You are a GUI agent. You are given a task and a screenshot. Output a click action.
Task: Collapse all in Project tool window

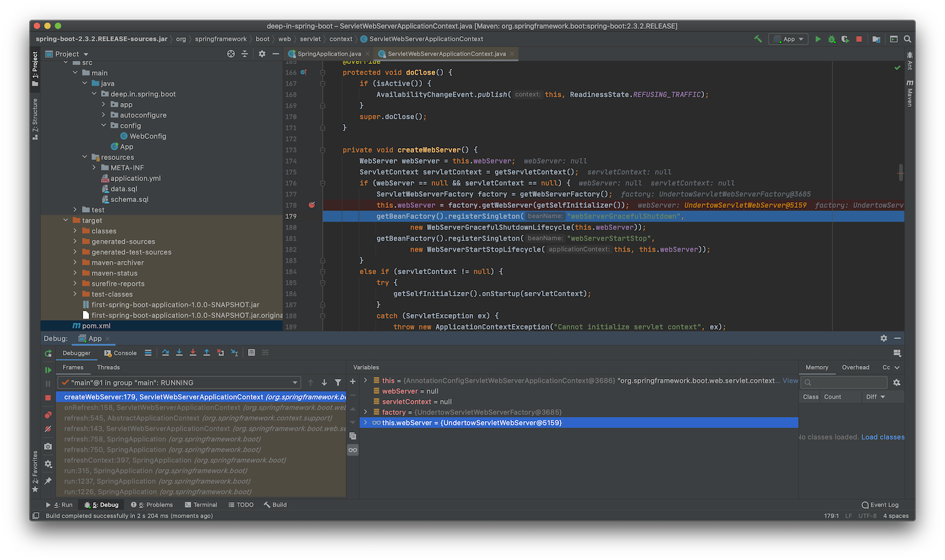pyautogui.click(x=245, y=54)
